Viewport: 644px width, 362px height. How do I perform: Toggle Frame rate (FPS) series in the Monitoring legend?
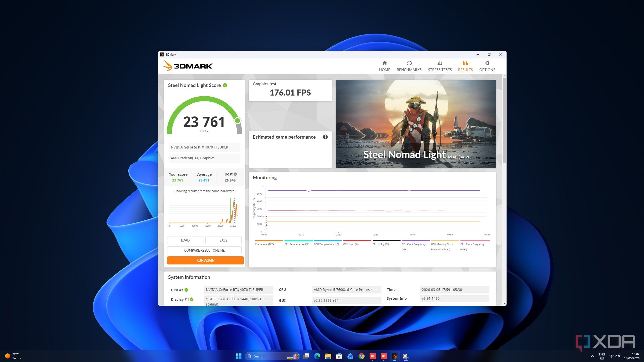[269, 243]
